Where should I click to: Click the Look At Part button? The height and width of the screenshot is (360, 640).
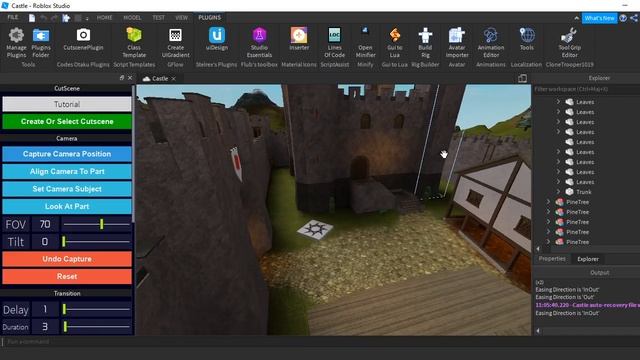(x=67, y=207)
